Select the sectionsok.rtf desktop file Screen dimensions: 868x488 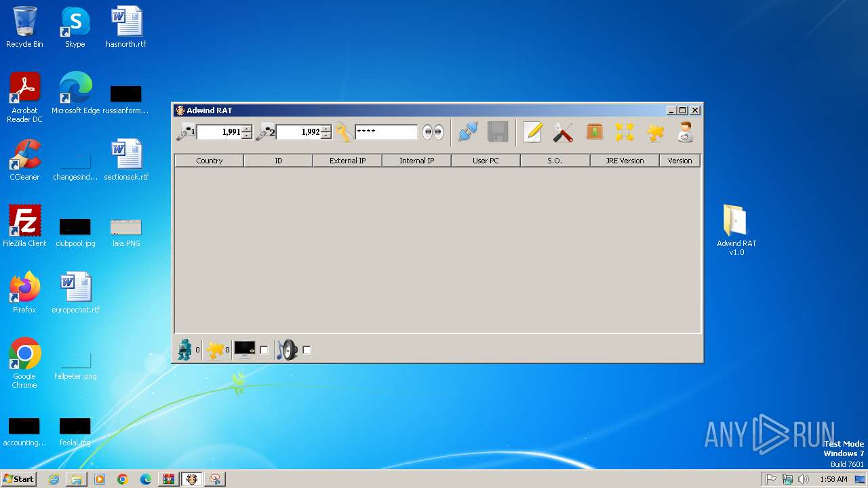click(126, 160)
